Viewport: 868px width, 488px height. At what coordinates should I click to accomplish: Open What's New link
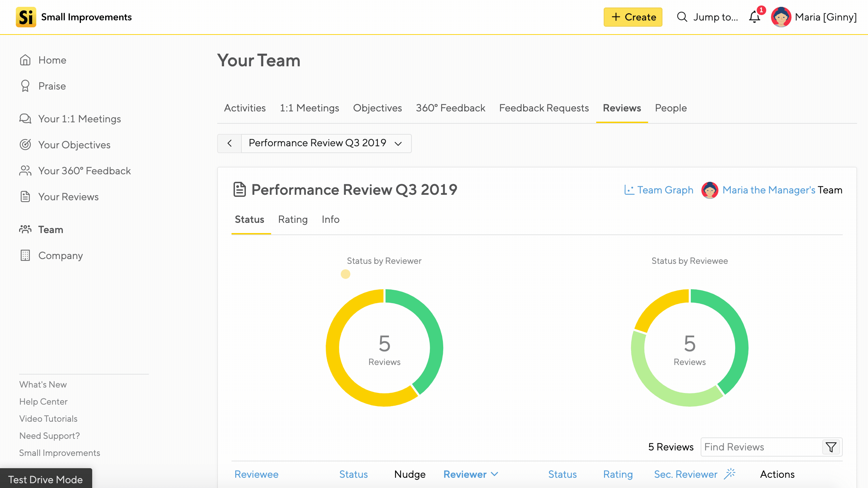click(x=43, y=384)
